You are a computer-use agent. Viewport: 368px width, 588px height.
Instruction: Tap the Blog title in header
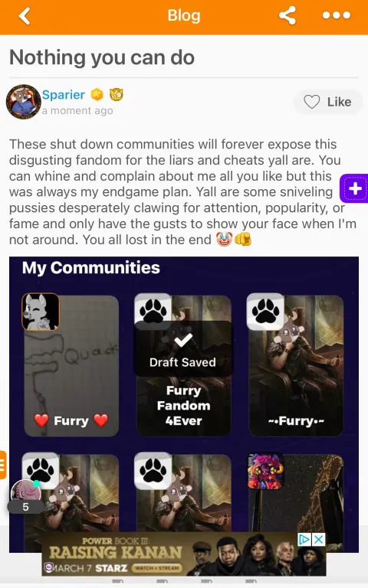click(184, 16)
